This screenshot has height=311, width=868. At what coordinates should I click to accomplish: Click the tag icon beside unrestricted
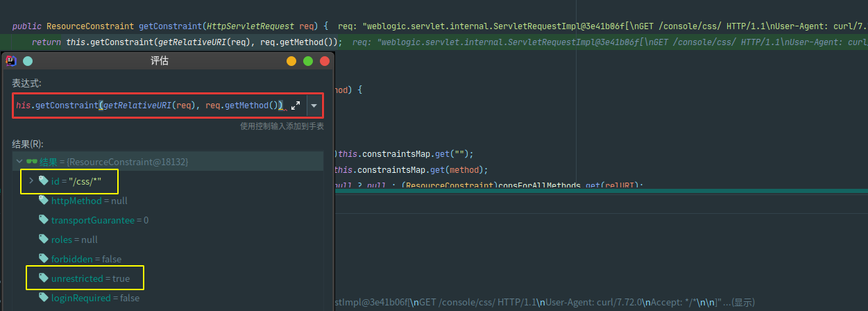coord(44,278)
